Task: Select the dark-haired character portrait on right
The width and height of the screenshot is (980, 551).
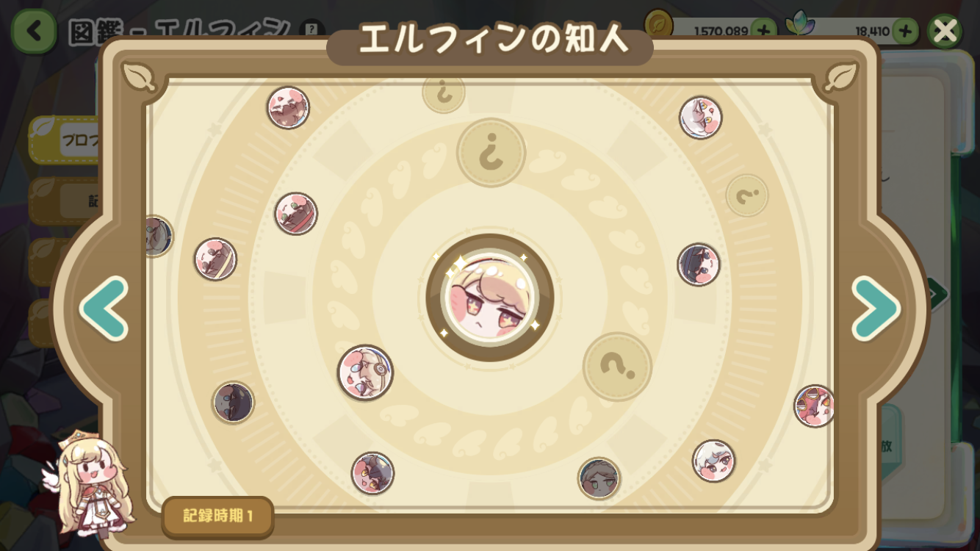Action: click(699, 264)
